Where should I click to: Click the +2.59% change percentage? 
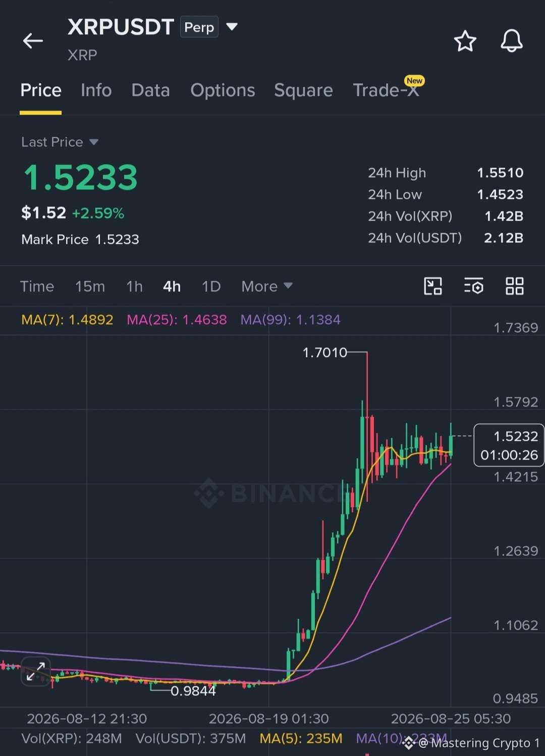(98, 213)
